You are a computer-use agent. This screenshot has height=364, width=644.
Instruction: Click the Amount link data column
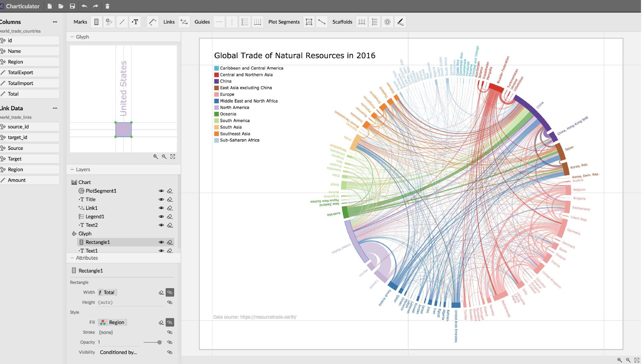point(30,180)
